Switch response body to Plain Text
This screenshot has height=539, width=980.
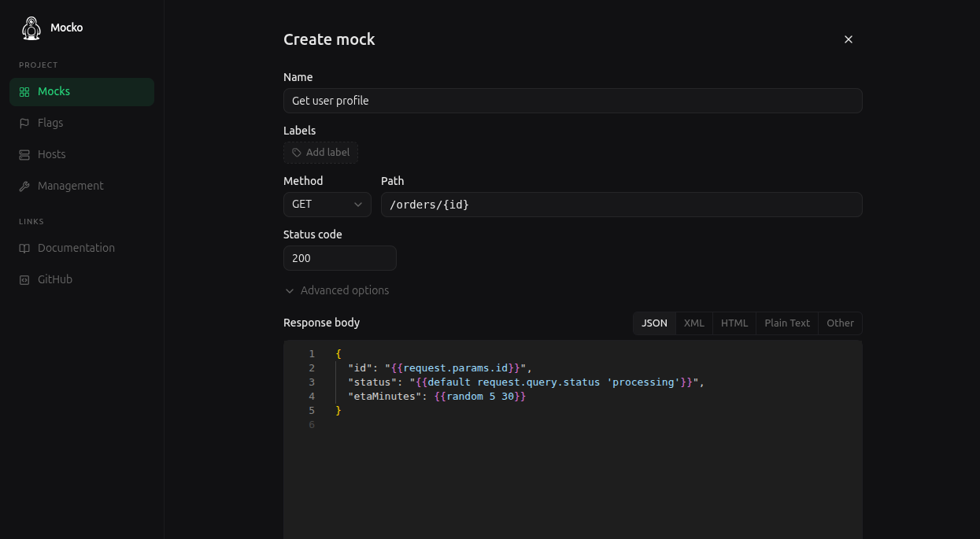[787, 323]
